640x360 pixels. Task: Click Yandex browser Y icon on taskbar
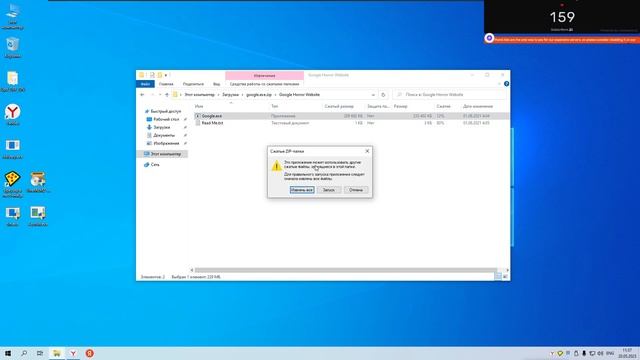point(73,353)
